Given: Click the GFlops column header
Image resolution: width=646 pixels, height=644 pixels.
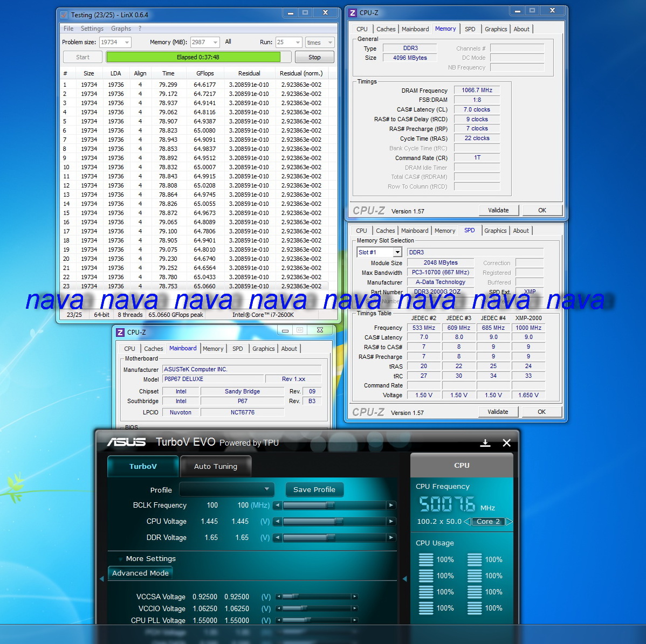Looking at the screenshot, I should click(x=205, y=73).
